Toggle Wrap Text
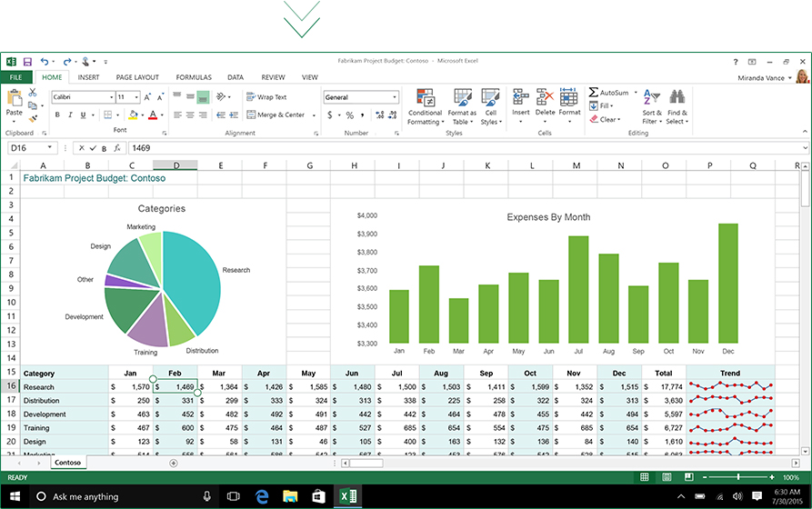The height and width of the screenshot is (509, 812). click(266, 97)
